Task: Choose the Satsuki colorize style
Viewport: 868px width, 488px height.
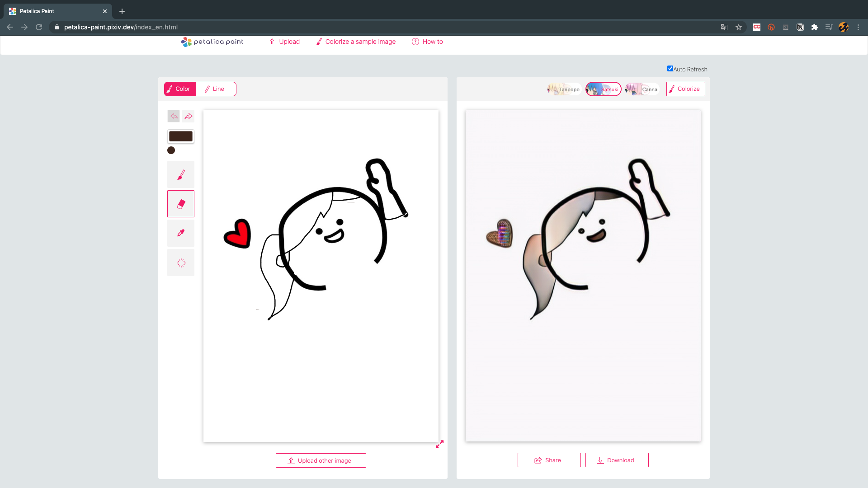Action: (x=603, y=89)
